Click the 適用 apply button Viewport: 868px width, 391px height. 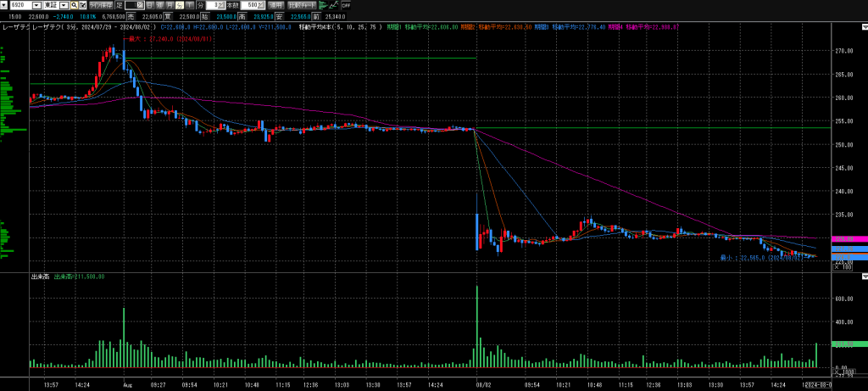(275, 5)
